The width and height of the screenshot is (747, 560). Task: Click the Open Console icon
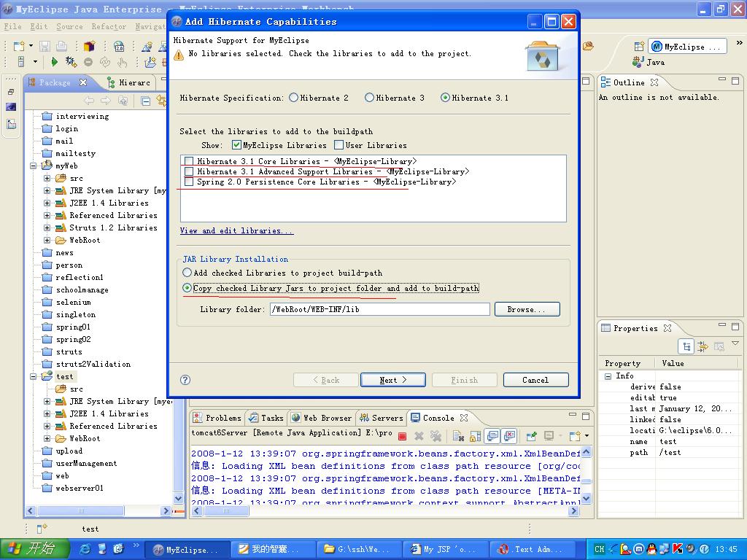point(576,436)
